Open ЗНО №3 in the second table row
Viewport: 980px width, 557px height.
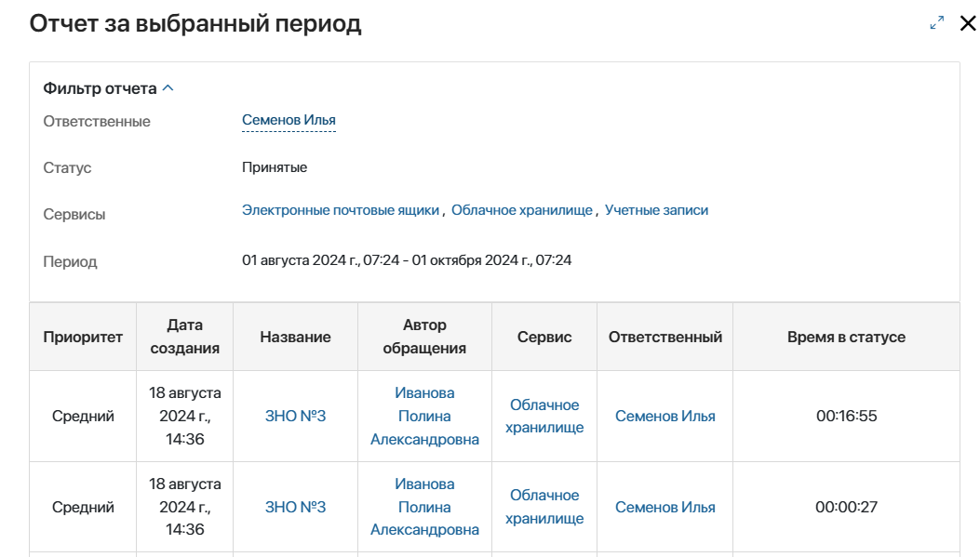tap(295, 507)
